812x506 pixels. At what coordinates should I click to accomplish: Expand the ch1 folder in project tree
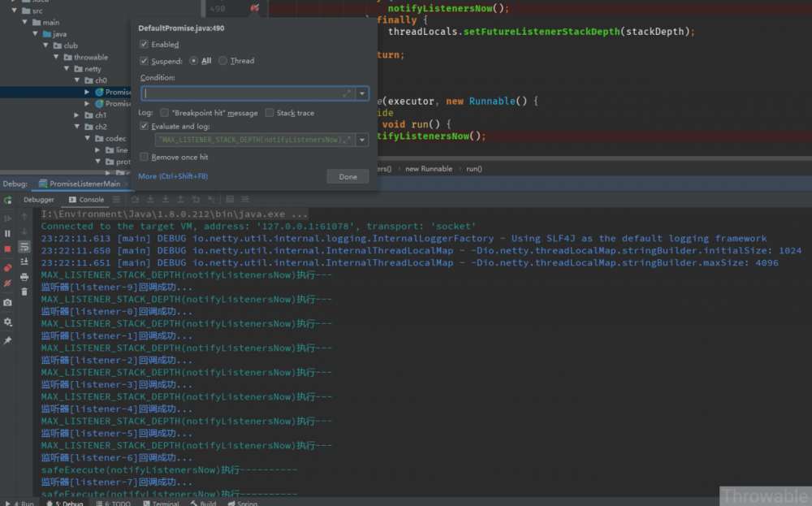click(x=77, y=115)
